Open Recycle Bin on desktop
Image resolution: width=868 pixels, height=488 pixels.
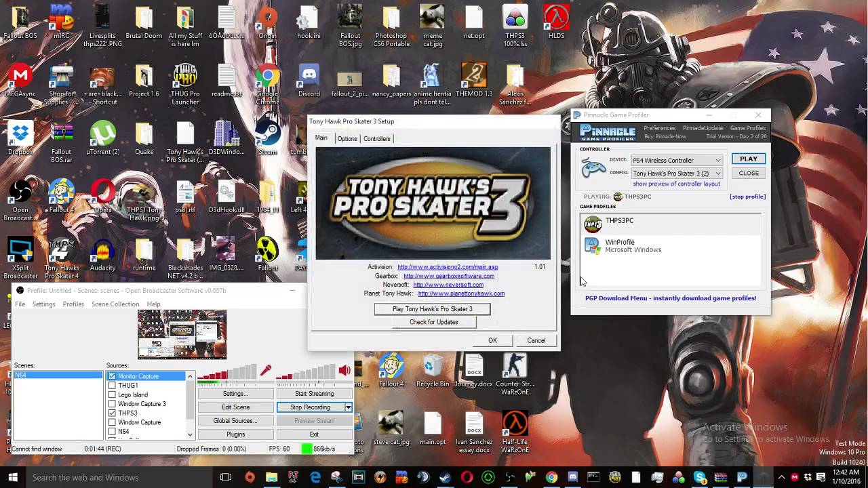[x=433, y=369]
